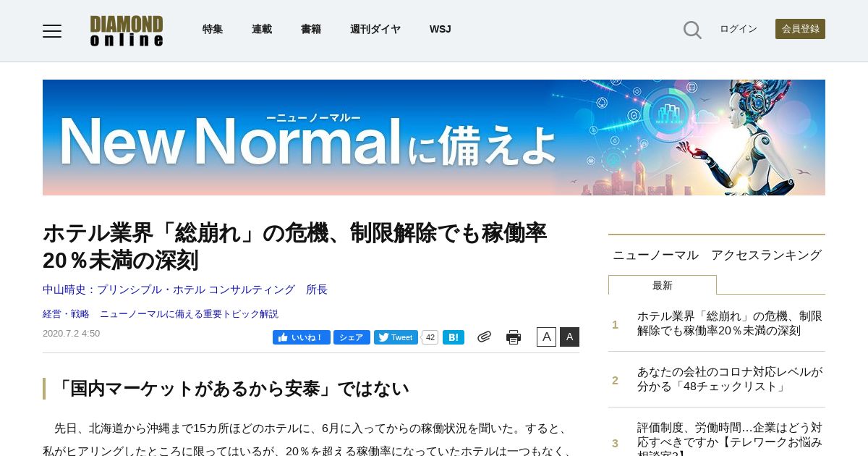Open ranking 1 ホテル業界「総崩れ」の危機 article
Image resolution: width=868 pixels, height=456 pixels.
(730, 324)
